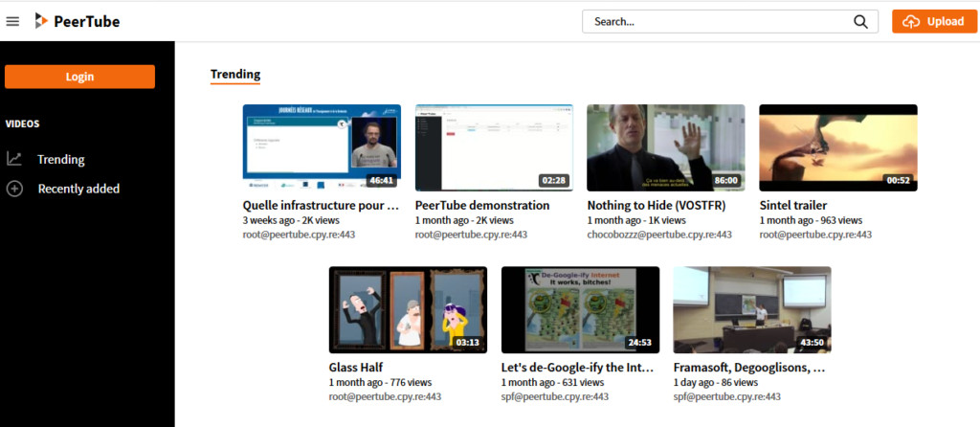Click the PeerTube brand name text

[x=87, y=22]
